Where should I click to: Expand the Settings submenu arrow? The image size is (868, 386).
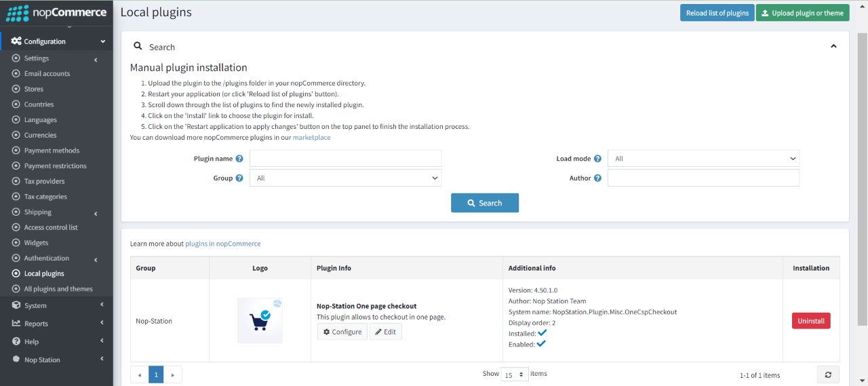pos(96,60)
